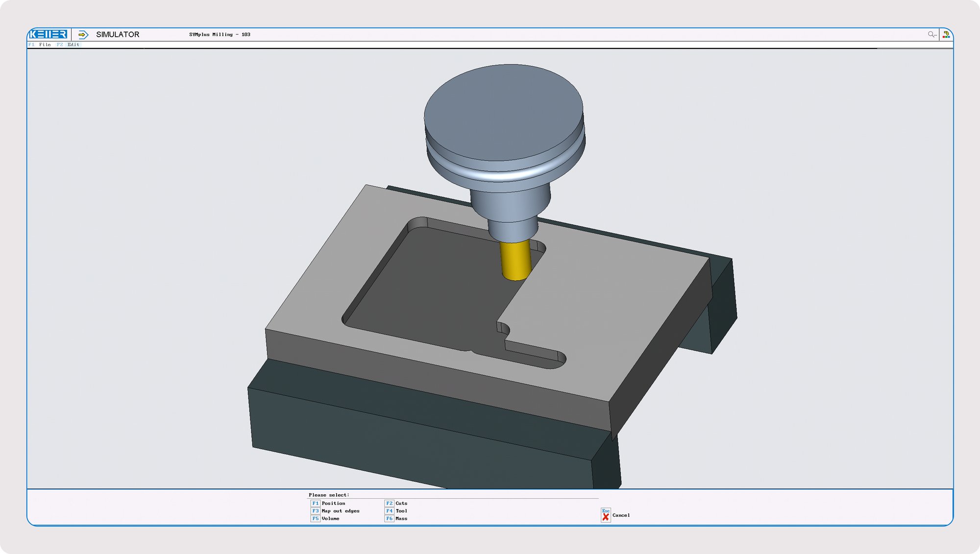Viewport: 980px width, 554px height.
Task: Click the Esc red X cancel icon
Action: click(605, 516)
